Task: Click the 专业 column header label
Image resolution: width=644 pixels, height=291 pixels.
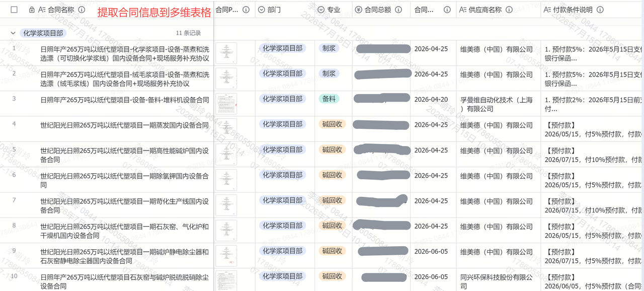Action: pos(334,10)
